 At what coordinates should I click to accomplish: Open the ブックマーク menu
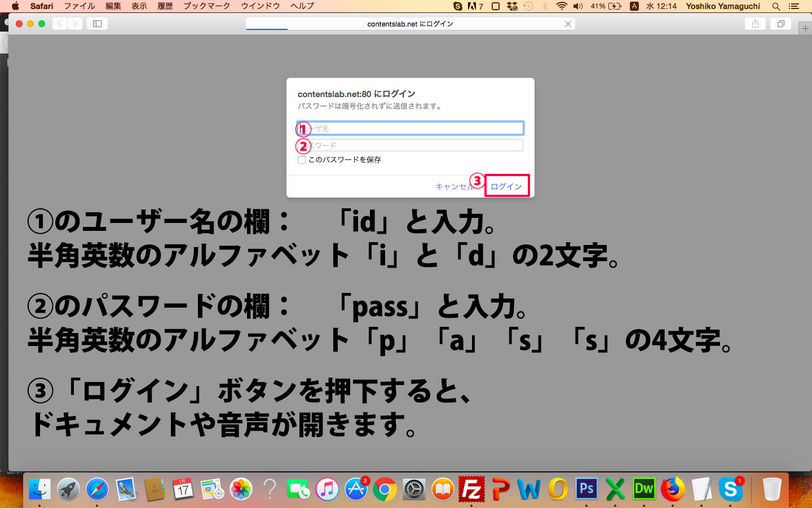206,6
